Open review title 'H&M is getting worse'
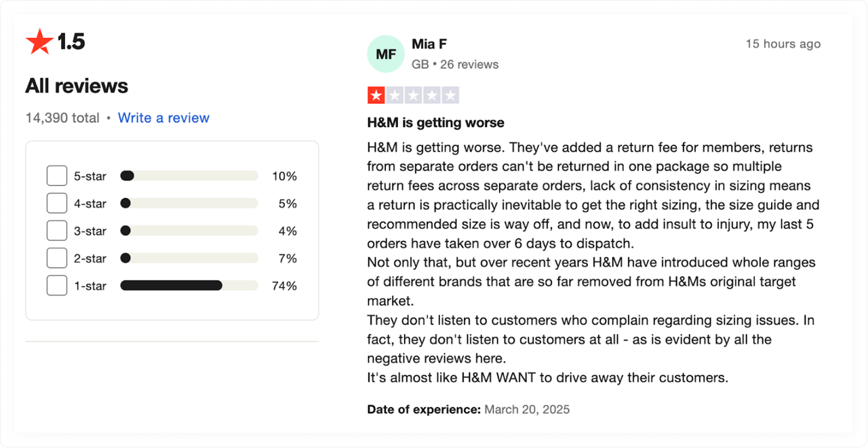 tap(435, 124)
